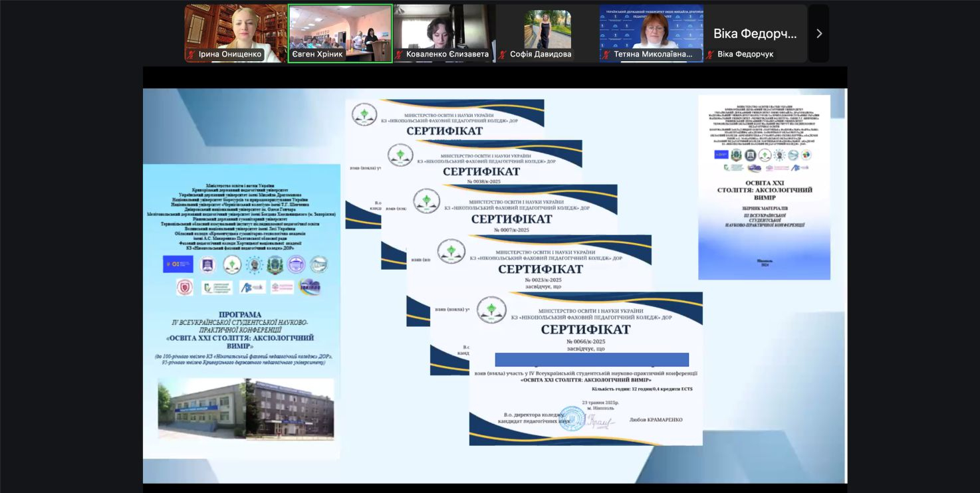The height and width of the screenshot is (493, 980).
Task: Click the muted mic icon beside Ірина Онищенко
Action: coord(191,54)
